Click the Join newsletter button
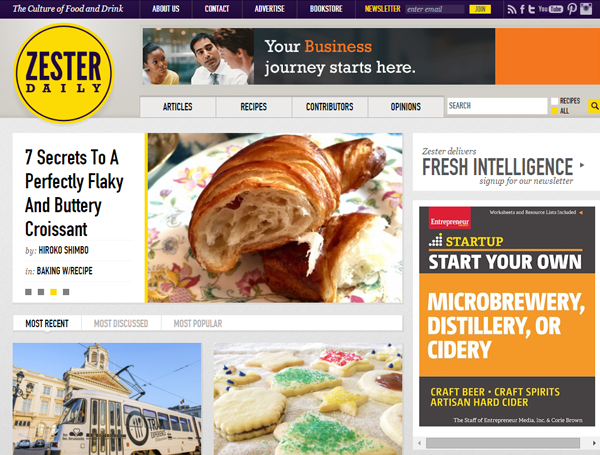The height and width of the screenshot is (455, 600). point(480,9)
